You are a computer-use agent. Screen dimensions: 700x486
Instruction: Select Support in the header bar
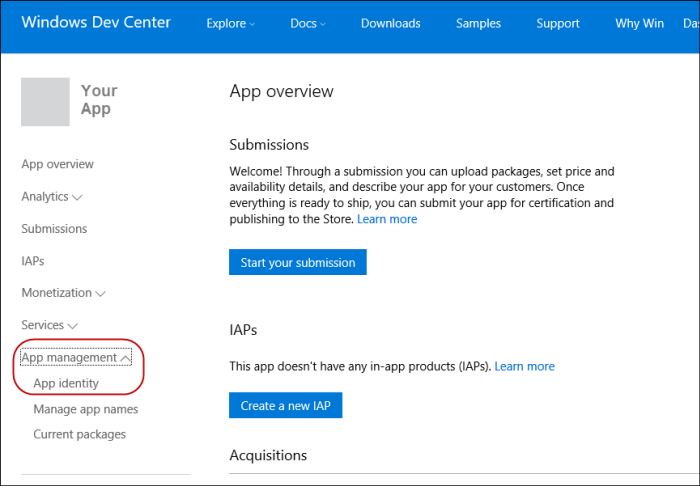point(557,24)
